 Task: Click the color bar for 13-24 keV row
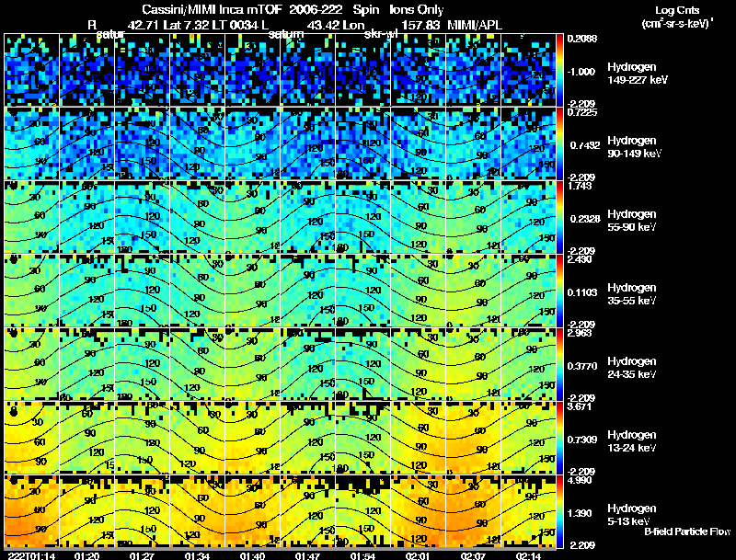click(x=559, y=438)
